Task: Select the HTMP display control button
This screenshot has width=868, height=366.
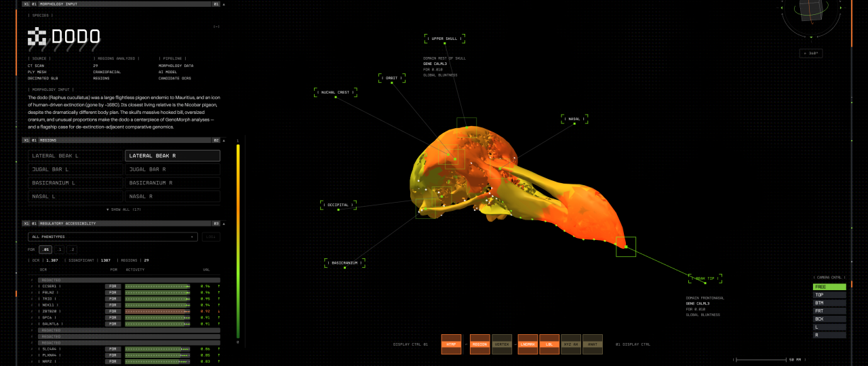Action: coord(451,344)
